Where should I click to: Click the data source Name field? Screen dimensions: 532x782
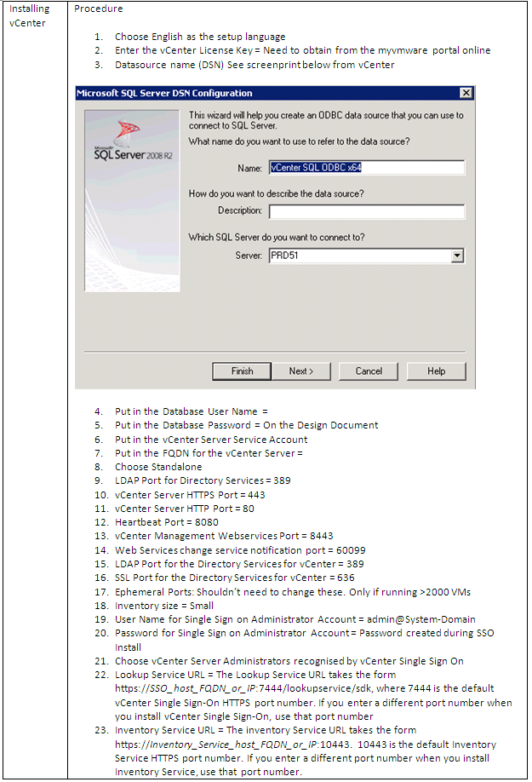(x=367, y=168)
